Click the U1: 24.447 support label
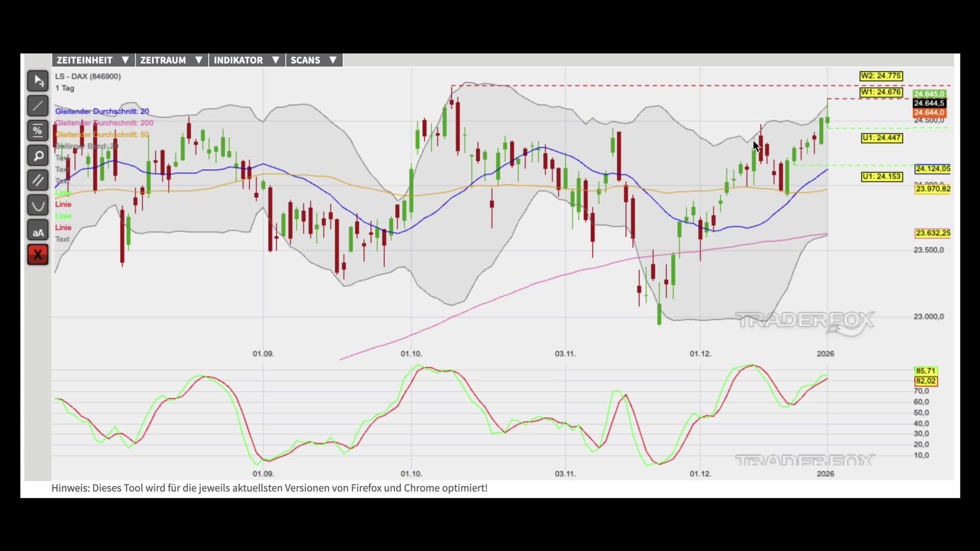Viewport: 980px width, 551px height. tap(881, 138)
